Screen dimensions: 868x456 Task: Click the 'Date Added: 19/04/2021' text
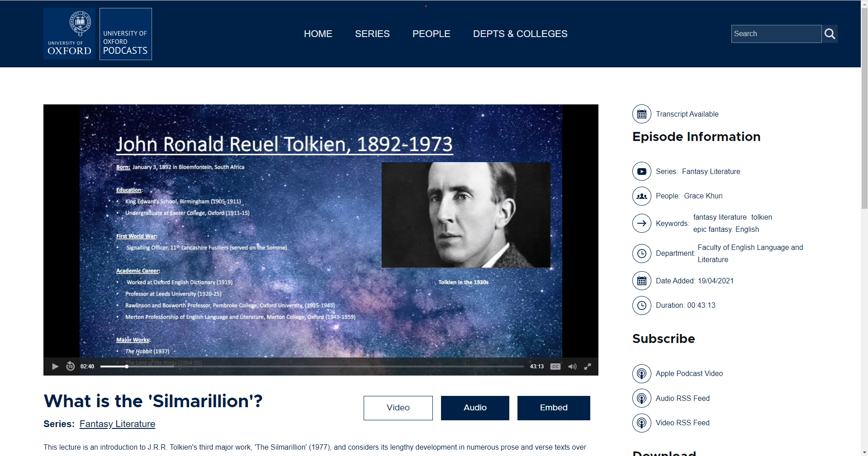[x=695, y=281]
